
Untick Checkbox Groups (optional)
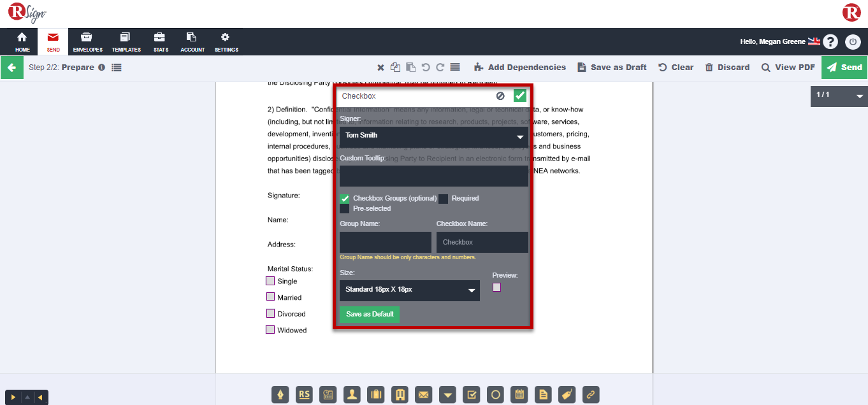pyautogui.click(x=345, y=199)
